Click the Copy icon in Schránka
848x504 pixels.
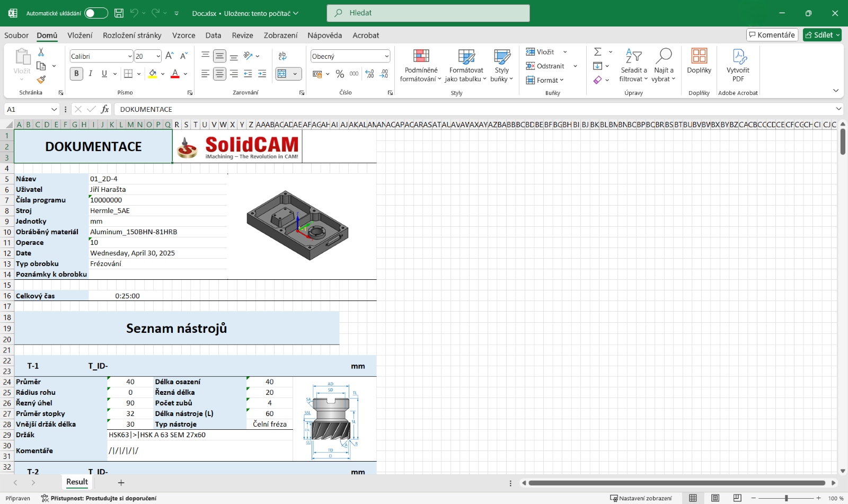pyautogui.click(x=41, y=66)
